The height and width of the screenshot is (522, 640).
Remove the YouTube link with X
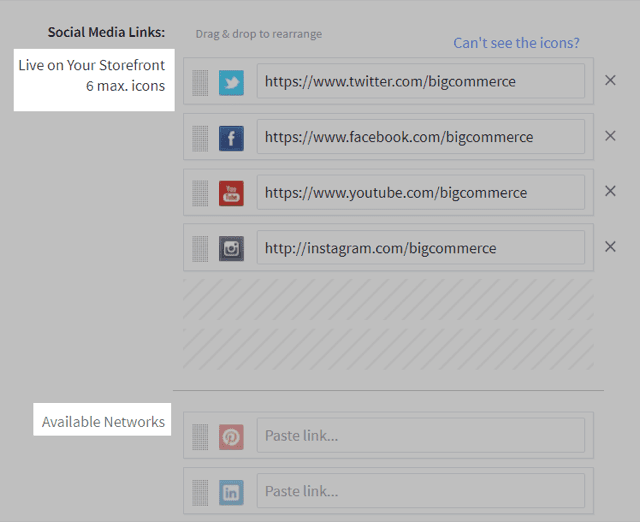pos(610,191)
